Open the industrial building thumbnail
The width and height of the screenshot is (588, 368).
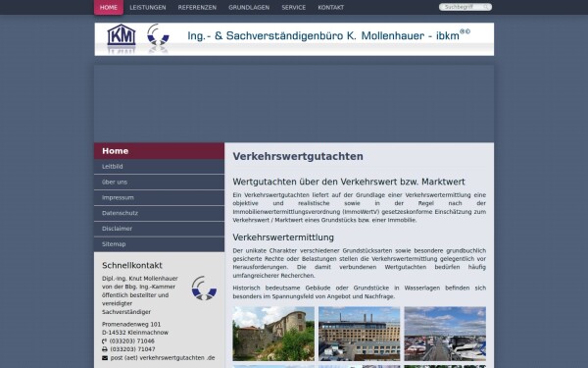pyautogui.click(x=360, y=334)
